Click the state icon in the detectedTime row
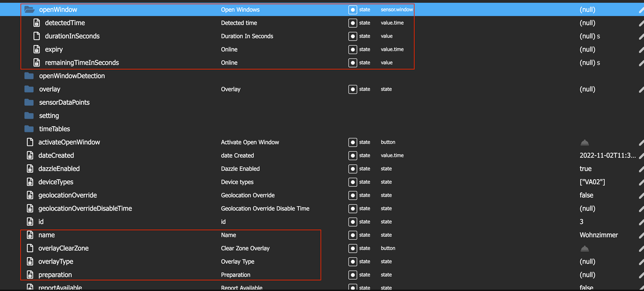The height and width of the screenshot is (291, 644). point(353,23)
